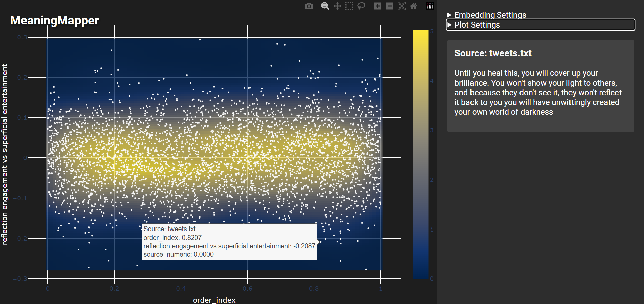The width and height of the screenshot is (644, 304).
Task: Click 'source_numeric: 0.0000' in the tooltip
Action: [x=179, y=254]
